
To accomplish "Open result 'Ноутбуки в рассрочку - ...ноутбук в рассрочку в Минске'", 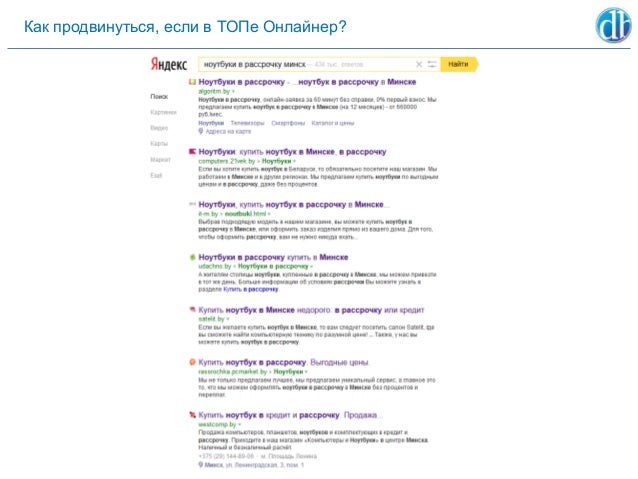I will (x=307, y=82).
